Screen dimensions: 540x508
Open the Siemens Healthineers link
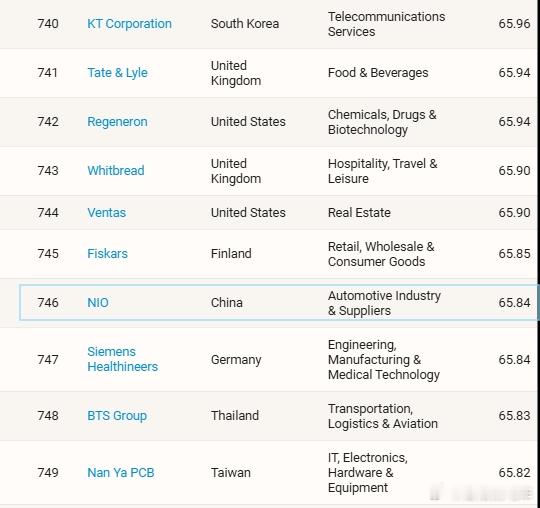pyautogui.click(x=122, y=359)
